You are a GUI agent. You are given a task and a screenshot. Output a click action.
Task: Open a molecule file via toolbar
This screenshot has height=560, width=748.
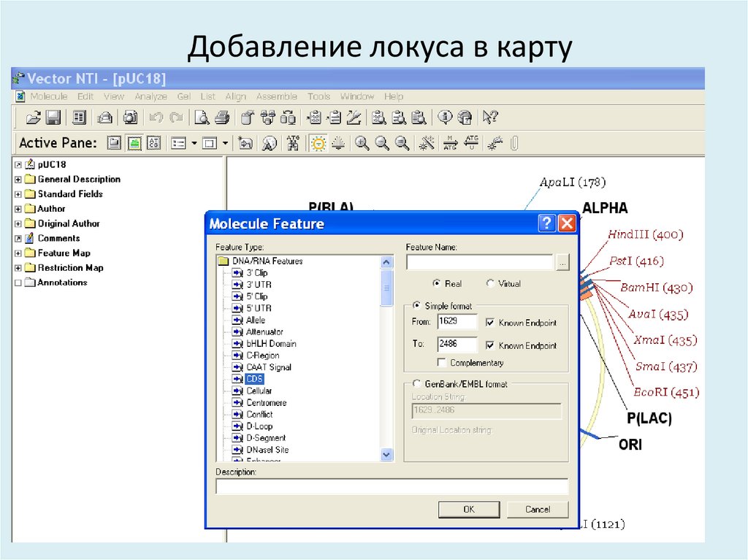[x=33, y=117]
